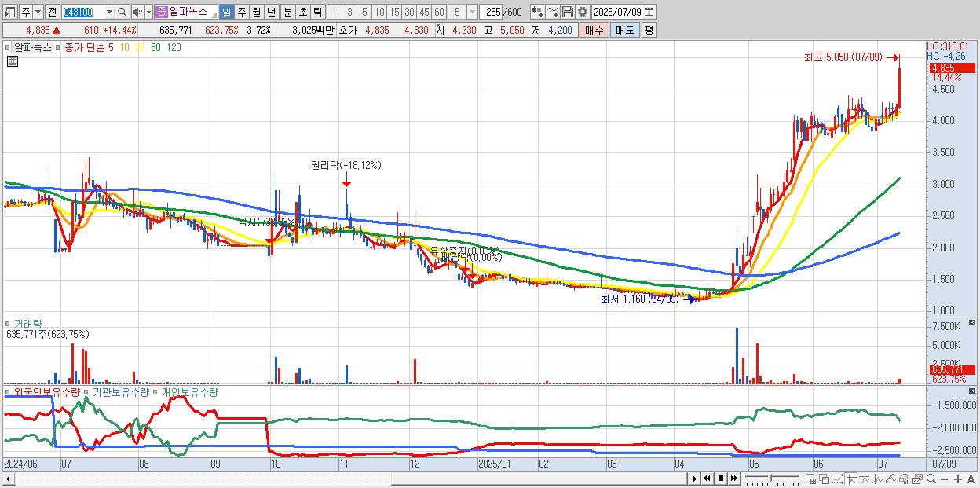Screen dimensions: 980x488
Task: Click the stock search magnifier icon
Action: 122,12
